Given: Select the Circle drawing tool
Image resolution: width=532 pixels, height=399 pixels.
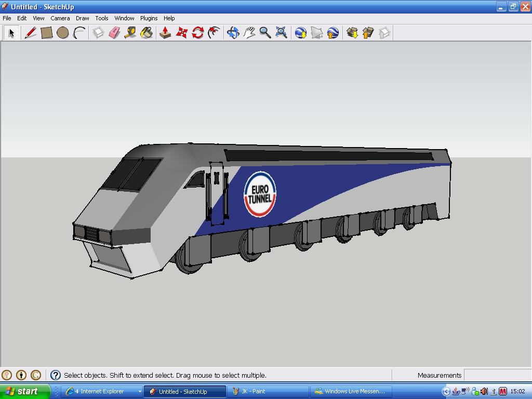Looking at the screenshot, I should coord(63,33).
